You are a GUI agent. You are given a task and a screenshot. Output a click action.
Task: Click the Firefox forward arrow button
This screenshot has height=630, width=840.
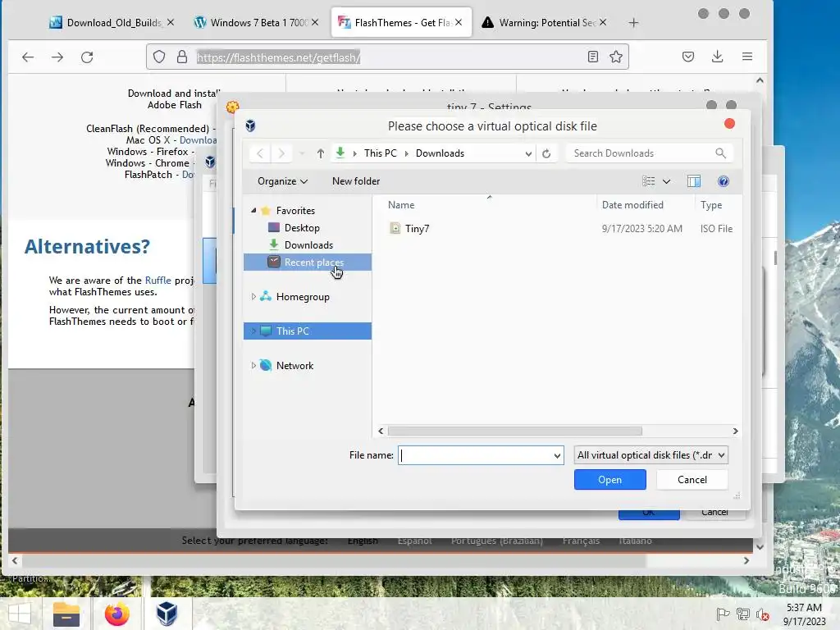[x=57, y=57]
